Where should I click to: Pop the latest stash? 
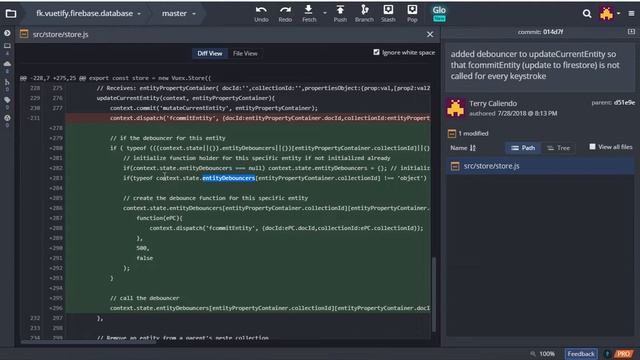(x=412, y=14)
